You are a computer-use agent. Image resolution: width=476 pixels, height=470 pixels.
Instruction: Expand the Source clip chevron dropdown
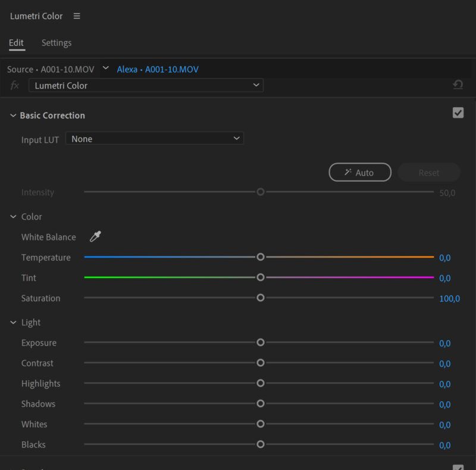tap(106, 68)
